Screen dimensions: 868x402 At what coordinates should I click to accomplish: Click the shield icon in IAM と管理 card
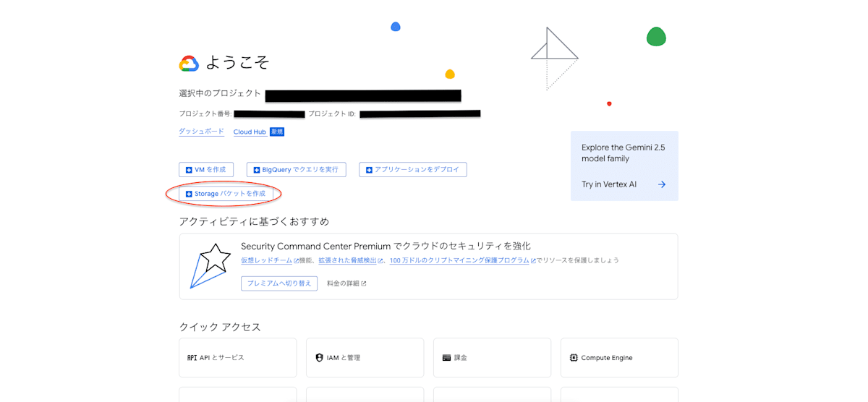(319, 358)
